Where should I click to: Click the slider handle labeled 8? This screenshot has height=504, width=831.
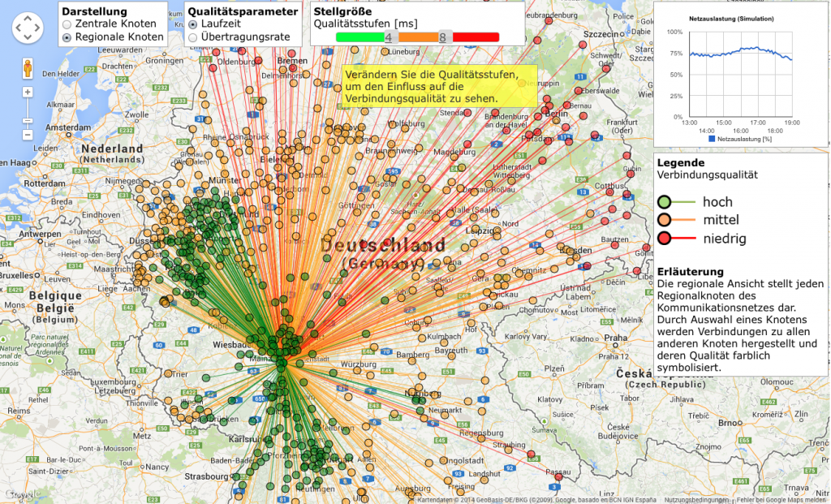(x=443, y=37)
